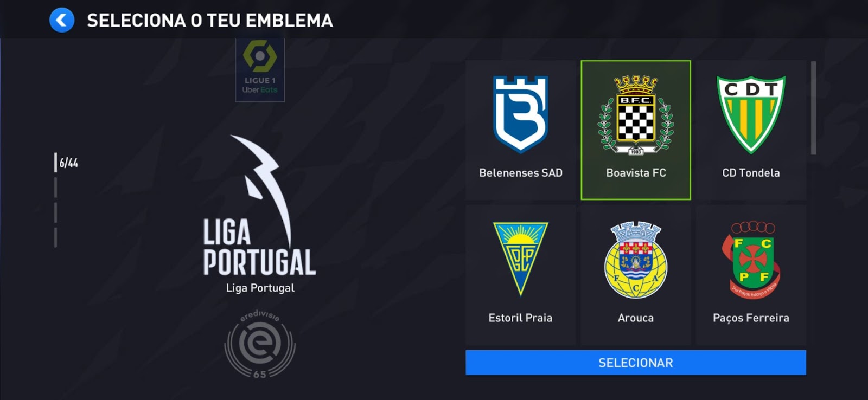This screenshot has height=400, width=868.
Task: Click the emblem list vertical scrollbar
Action: [x=813, y=108]
